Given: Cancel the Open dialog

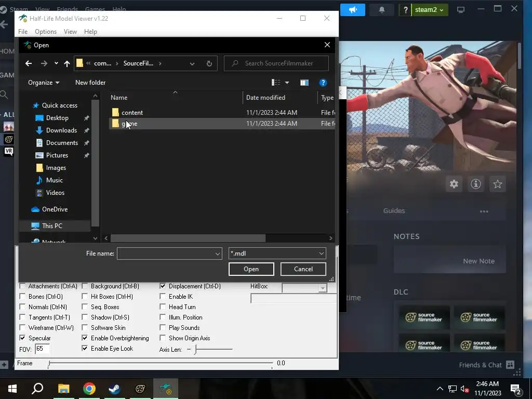Looking at the screenshot, I should 303,269.
